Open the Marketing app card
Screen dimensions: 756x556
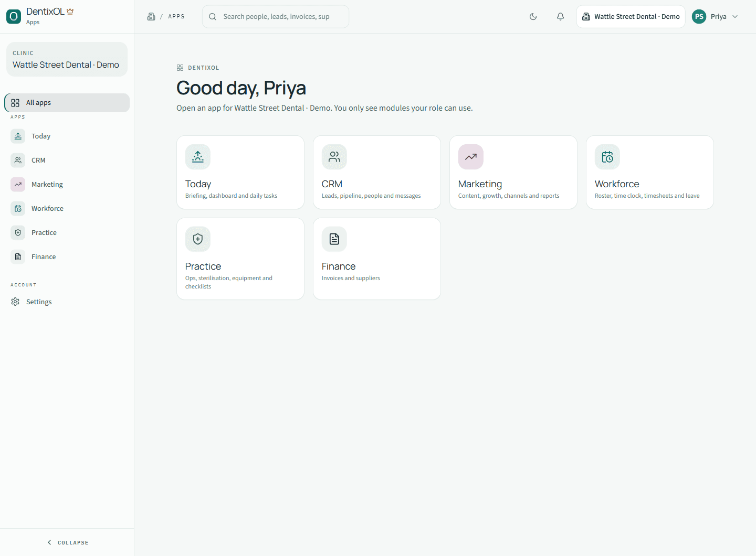[513, 173]
